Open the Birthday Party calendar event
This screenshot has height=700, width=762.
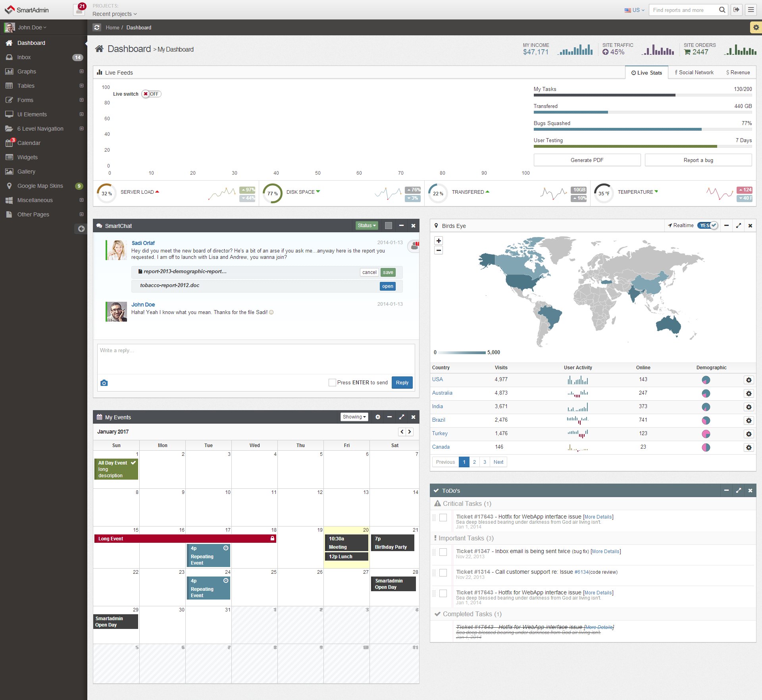coord(393,543)
